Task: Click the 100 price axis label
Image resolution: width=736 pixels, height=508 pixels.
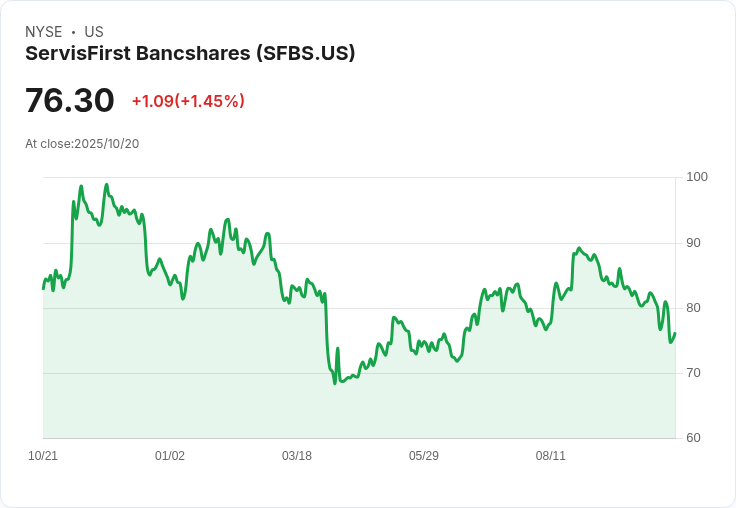Action: [x=697, y=177]
